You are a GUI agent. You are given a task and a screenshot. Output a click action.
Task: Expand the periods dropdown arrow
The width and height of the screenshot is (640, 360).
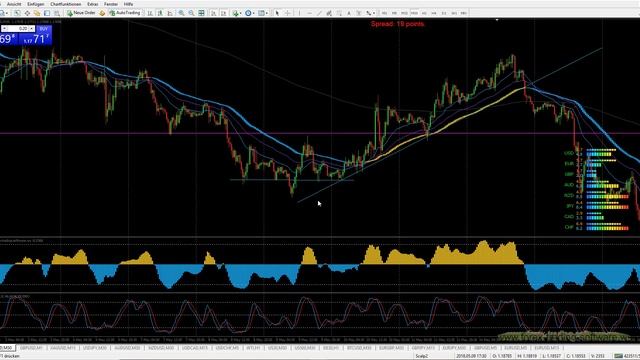pyautogui.click(x=253, y=13)
